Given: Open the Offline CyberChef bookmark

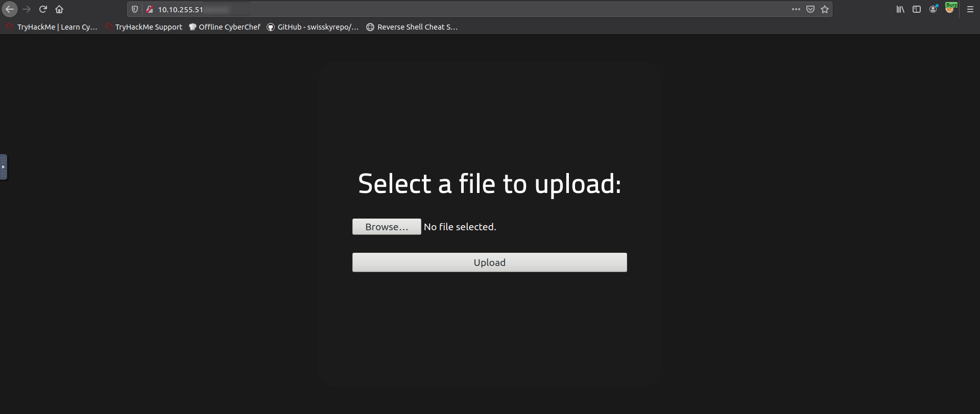Looking at the screenshot, I should click(225, 27).
